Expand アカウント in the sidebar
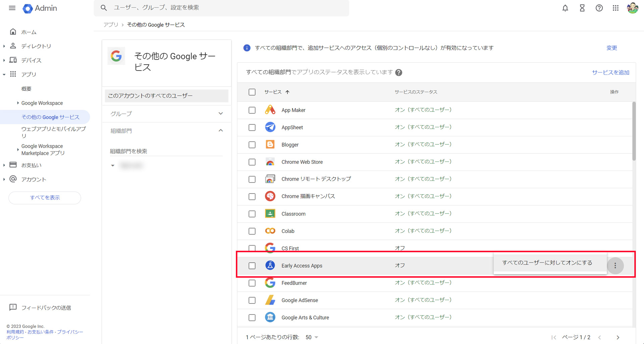 point(4,180)
